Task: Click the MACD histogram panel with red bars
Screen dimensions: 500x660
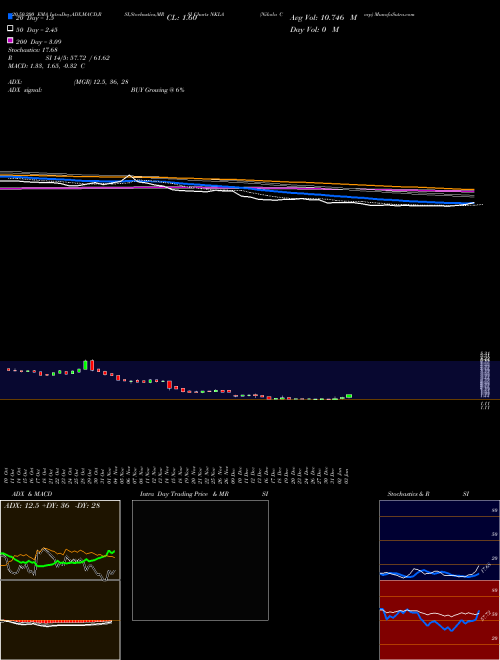Action: click(60, 620)
